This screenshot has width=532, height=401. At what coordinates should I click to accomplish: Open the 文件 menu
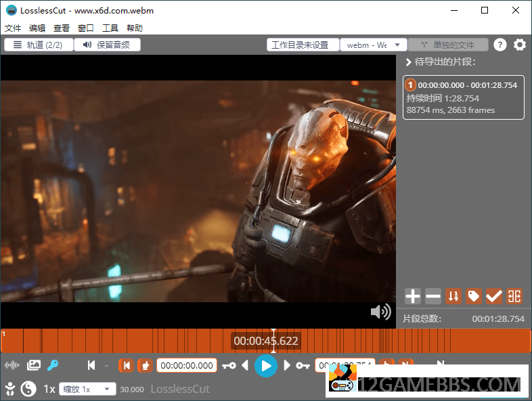tap(13, 28)
